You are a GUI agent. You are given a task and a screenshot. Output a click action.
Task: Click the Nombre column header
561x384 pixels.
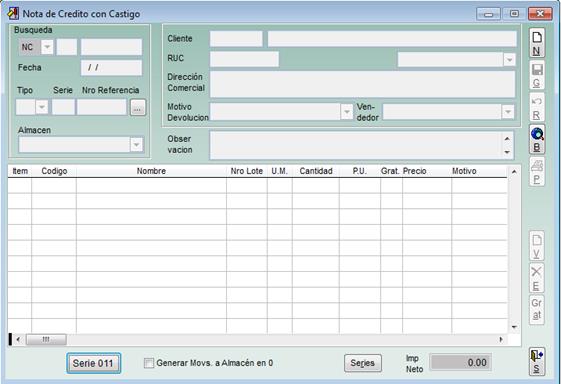click(x=151, y=171)
